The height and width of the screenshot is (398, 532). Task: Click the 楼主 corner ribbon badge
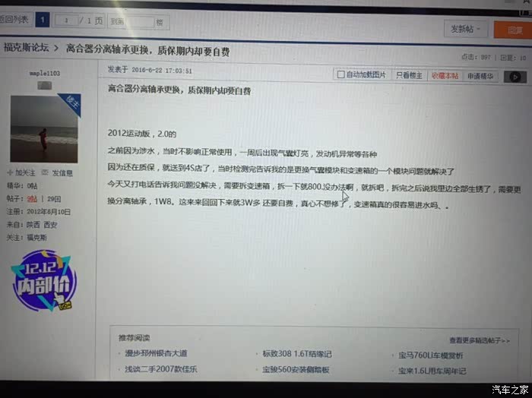[72, 103]
